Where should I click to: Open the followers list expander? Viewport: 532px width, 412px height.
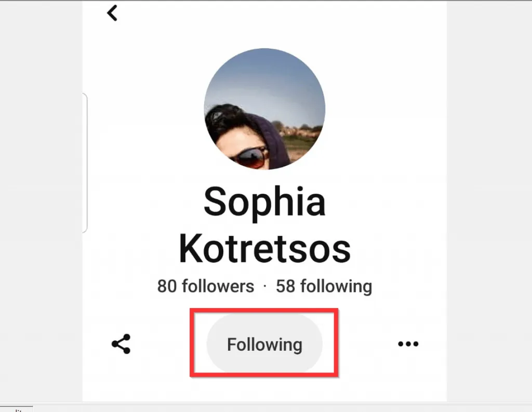pyautogui.click(x=205, y=286)
